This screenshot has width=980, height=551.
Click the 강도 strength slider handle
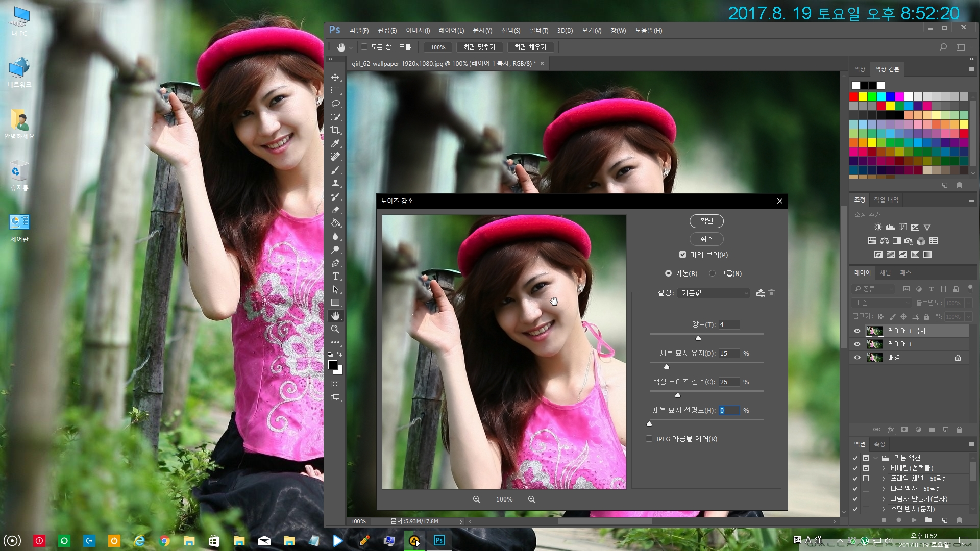698,338
